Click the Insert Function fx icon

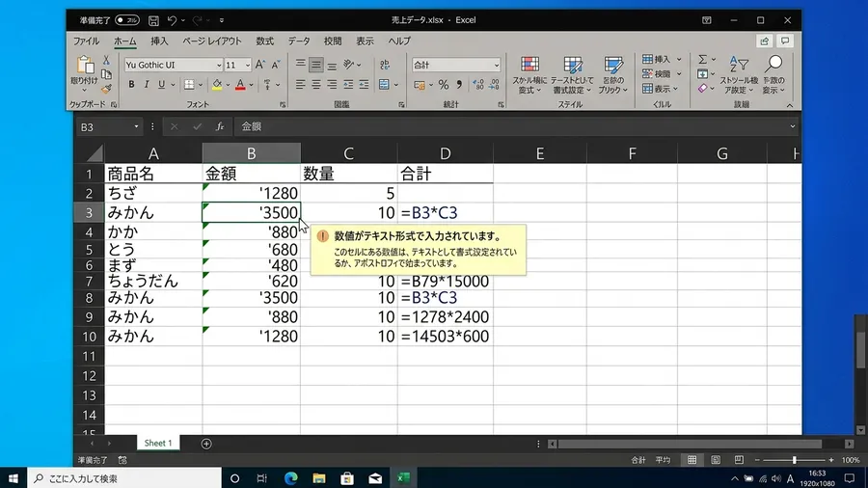(x=220, y=126)
